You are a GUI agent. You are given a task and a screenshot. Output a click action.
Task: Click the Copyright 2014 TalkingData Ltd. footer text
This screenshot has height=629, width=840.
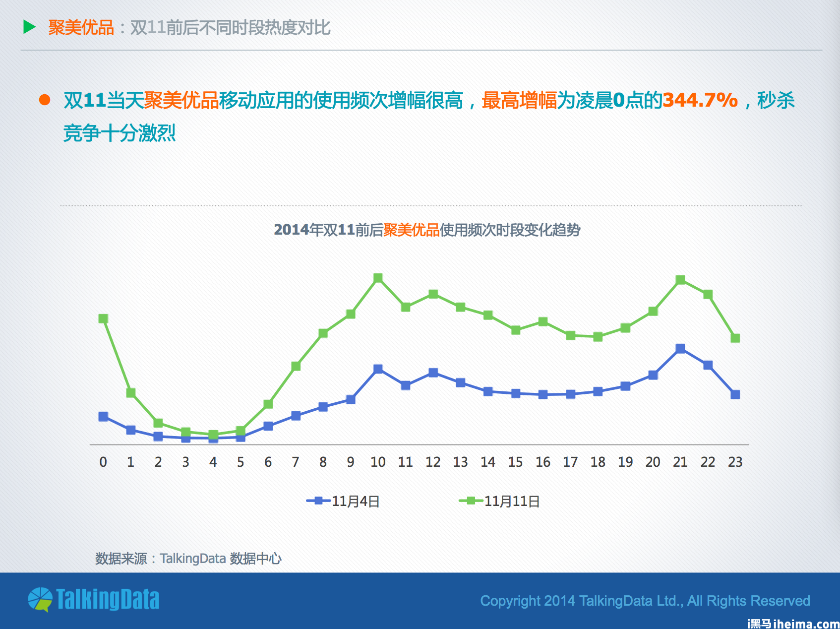tap(645, 601)
